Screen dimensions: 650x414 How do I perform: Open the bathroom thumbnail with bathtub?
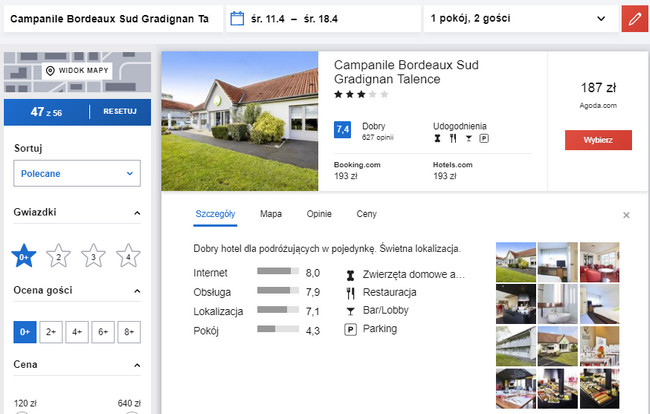[558, 304]
